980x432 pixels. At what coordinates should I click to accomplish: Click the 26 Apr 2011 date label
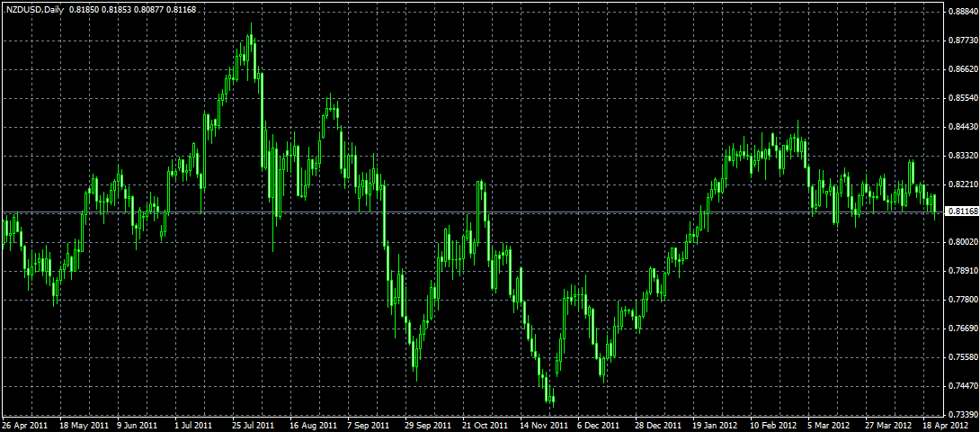click(25, 425)
